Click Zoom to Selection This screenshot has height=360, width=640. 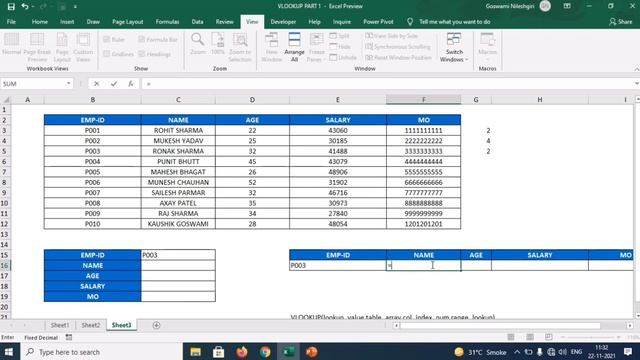[x=240, y=47]
